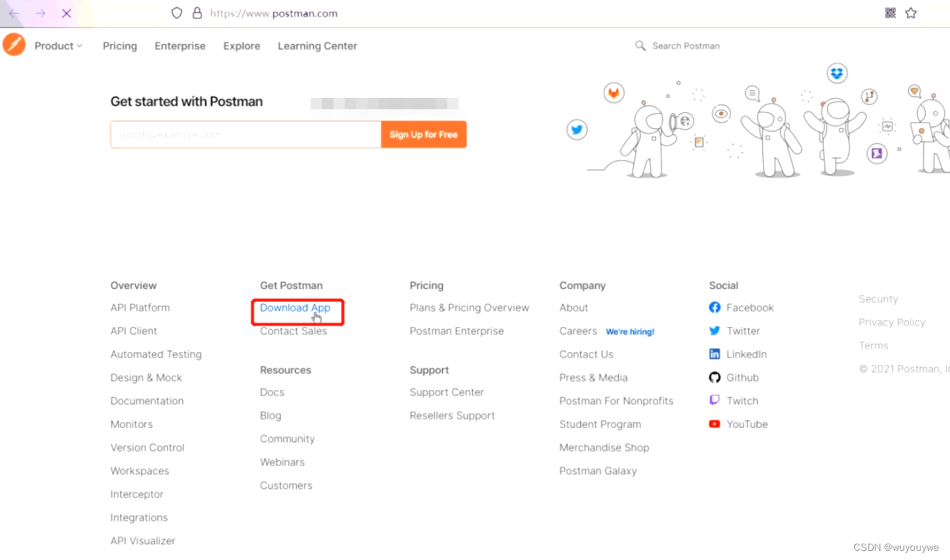This screenshot has width=950, height=560.
Task: Open the Contact Us link
Action: (x=586, y=354)
